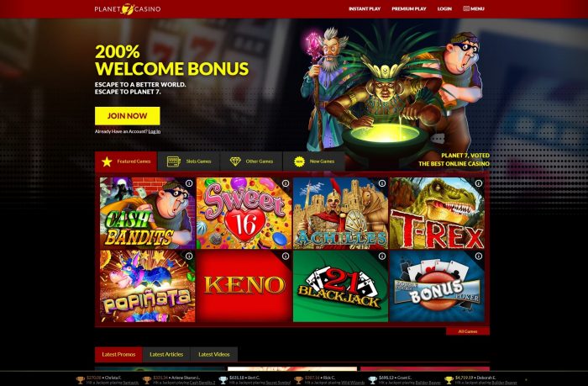Click the Join Now button
The height and width of the screenshot is (386, 588).
point(128,116)
